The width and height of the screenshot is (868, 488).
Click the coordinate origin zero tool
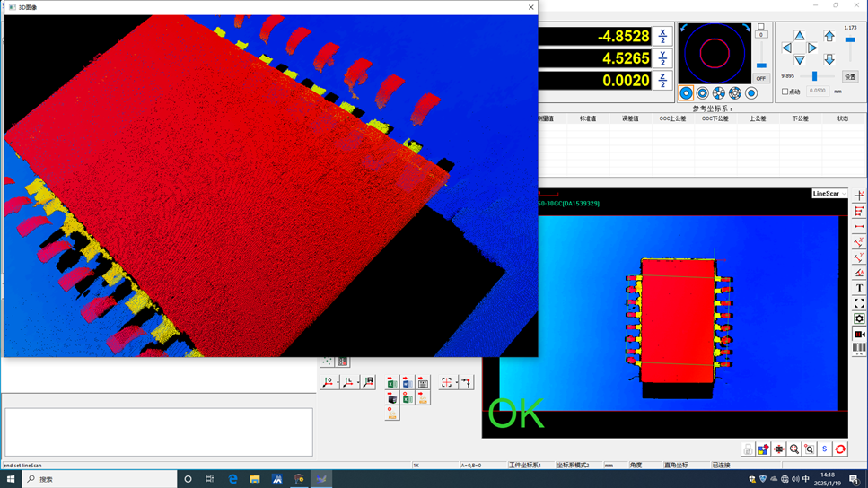[328, 383]
